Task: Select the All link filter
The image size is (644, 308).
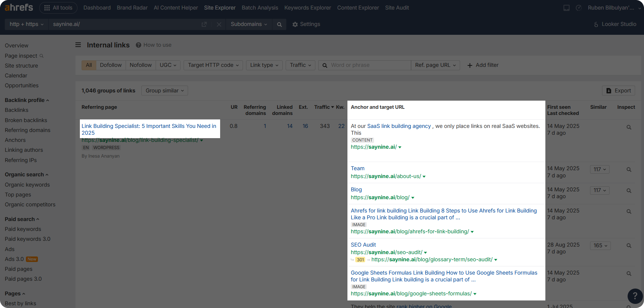Action: 89,65
